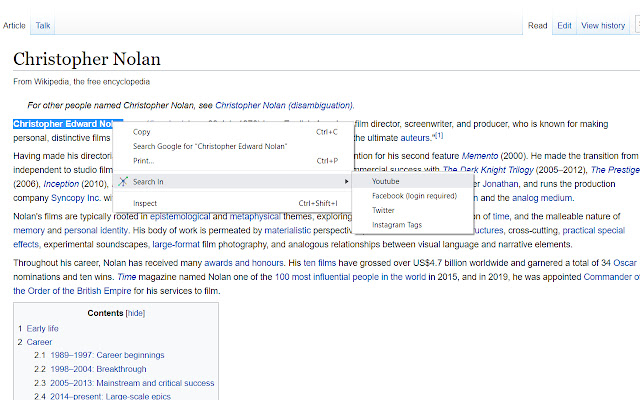Select Copy from the context menu
The image size is (640, 400).
click(142, 131)
